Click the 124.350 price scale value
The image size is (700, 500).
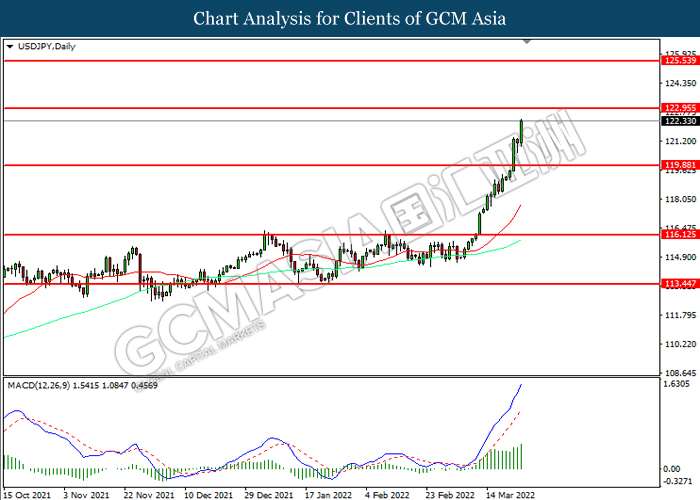[x=680, y=83]
